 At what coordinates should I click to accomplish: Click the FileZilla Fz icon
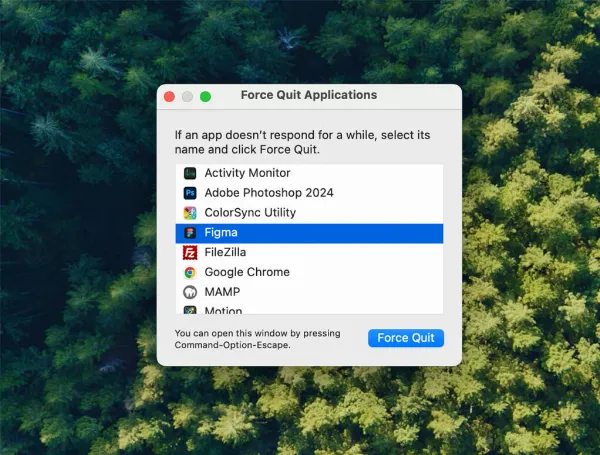pyautogui.click(x=190, y=253)
